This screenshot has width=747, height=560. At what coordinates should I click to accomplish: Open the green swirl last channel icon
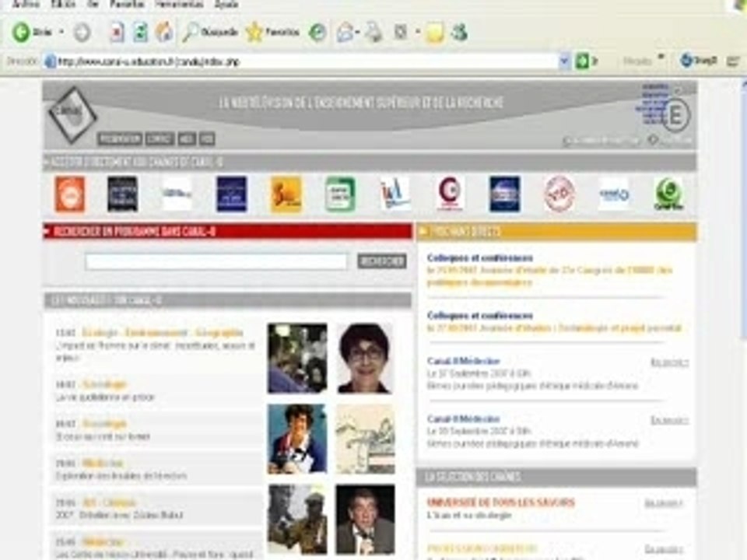tap(669, 194)
